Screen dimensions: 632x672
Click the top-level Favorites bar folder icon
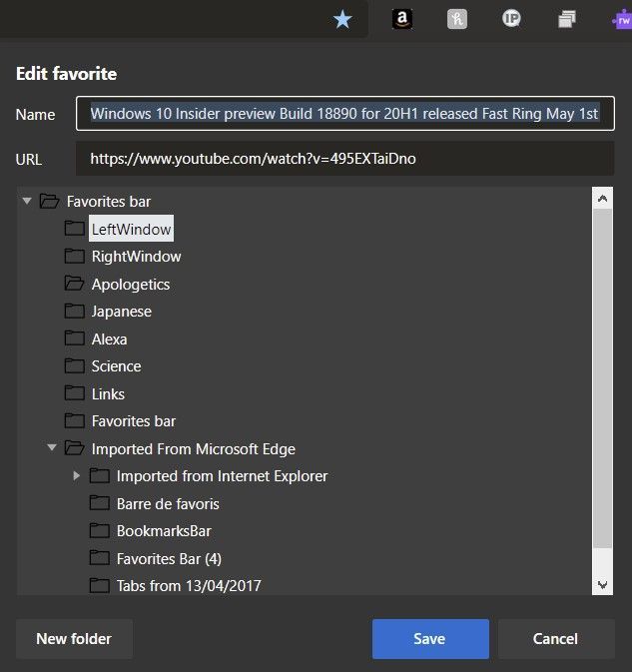(x=49, y=201)
